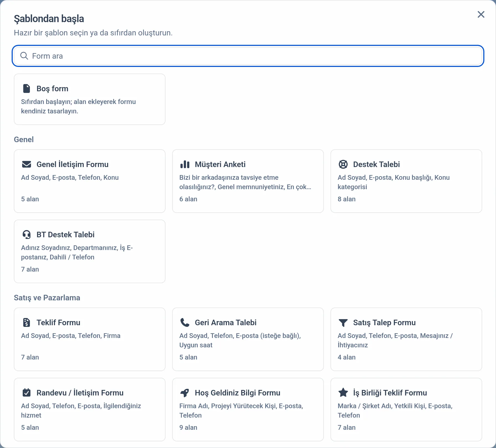Select the Genel İletişim Formu template title
Image resolution: width=496 pixels, height=448 pixels.
(x=73, y=164)
